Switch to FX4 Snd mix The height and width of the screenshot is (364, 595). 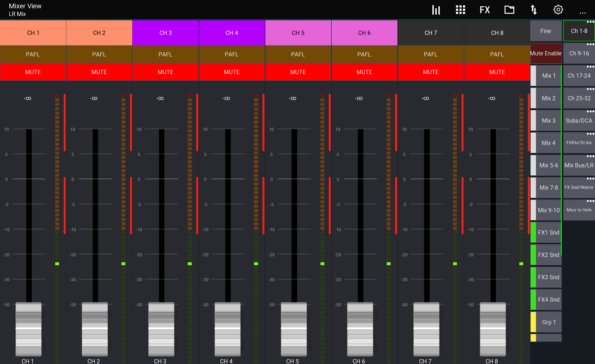click(546, 300)
